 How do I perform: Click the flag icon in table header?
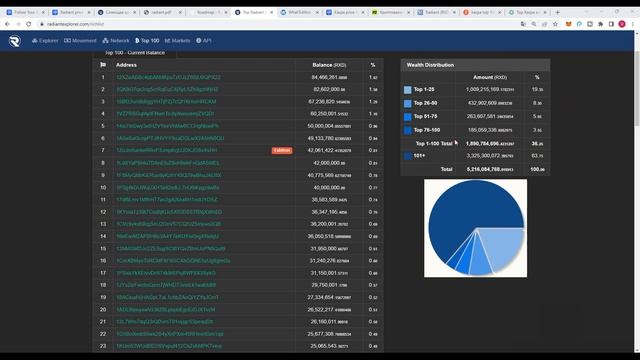(x=103, y=65)
